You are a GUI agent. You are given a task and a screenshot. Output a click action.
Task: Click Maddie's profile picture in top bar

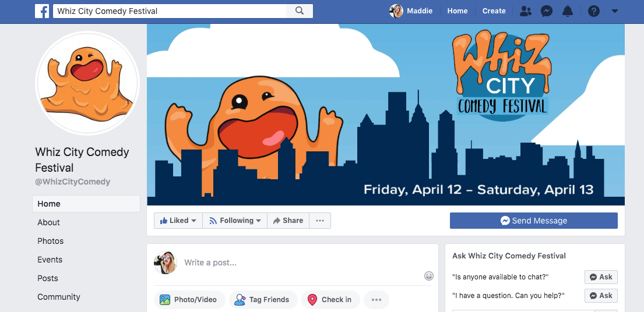coord(396,11)
